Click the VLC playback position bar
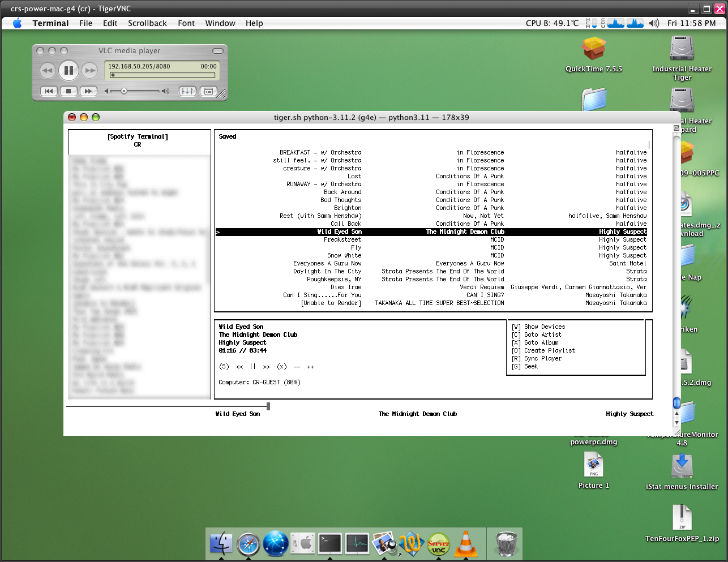The image size is (728, 562). point(162,75)
